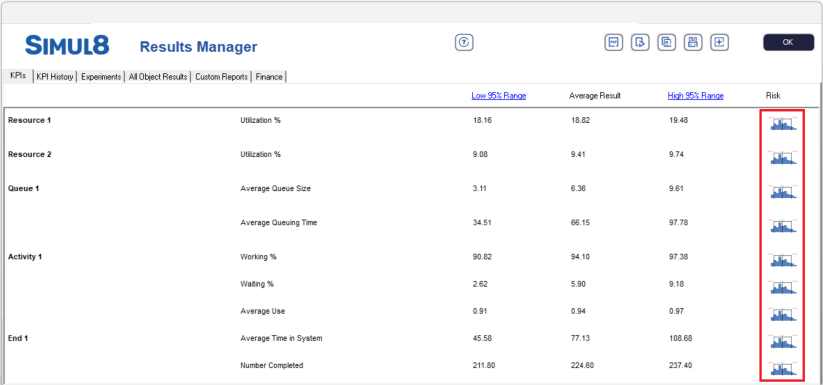Select the Resource 2 row label
This screenshot has width=823, height=385.
pos(30,154)
